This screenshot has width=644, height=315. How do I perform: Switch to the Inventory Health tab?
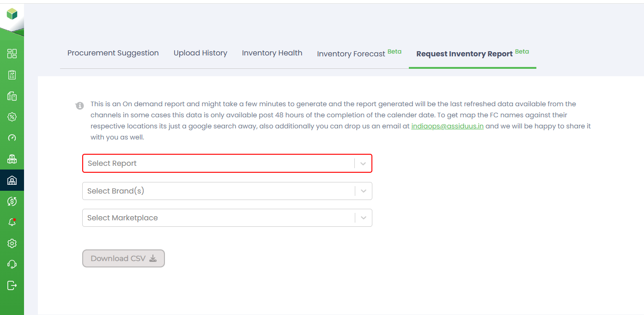(x=272, y=53)
